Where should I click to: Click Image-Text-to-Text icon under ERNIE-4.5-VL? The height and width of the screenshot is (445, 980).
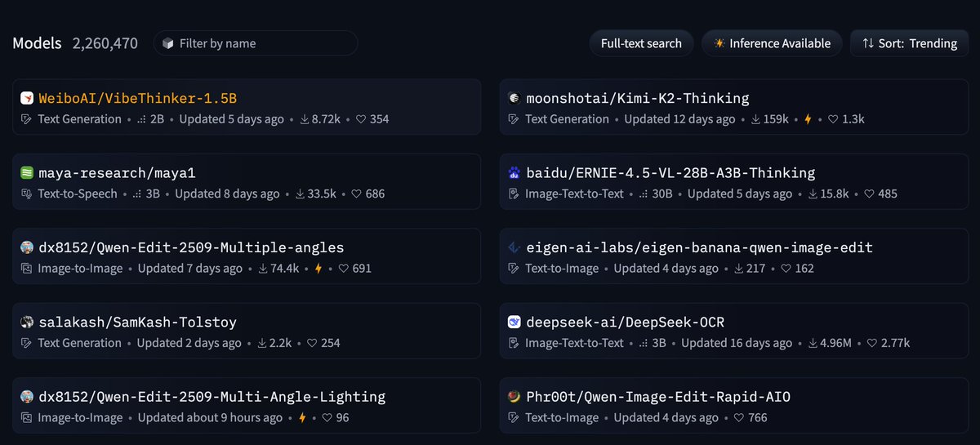[x=514, y=194]
